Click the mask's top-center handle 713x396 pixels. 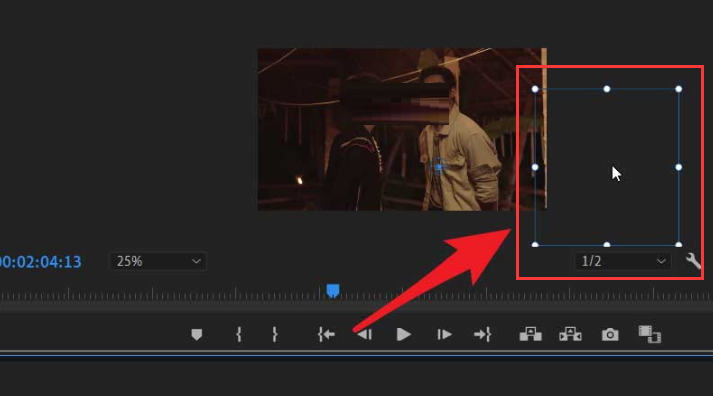pos(607,89)
